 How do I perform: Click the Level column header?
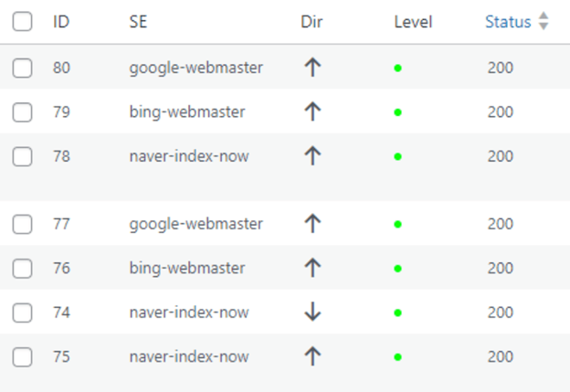(x=413, y=22)
